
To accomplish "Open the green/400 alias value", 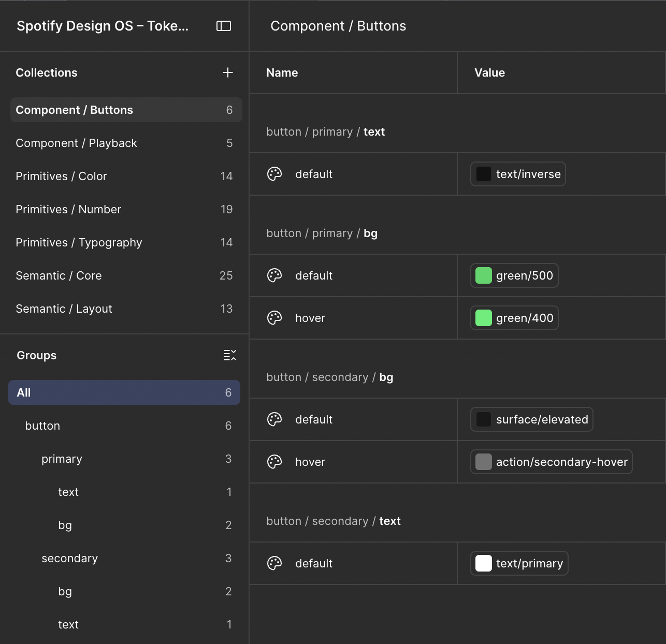I will pos(514,318).
